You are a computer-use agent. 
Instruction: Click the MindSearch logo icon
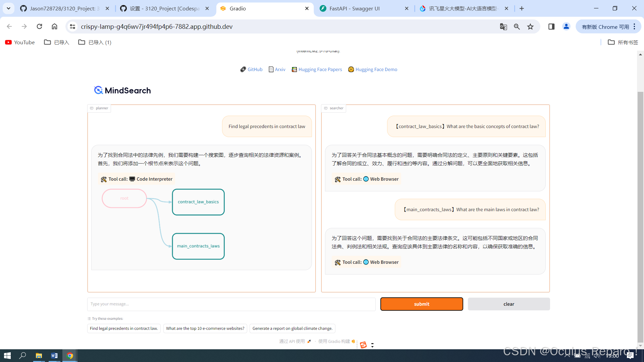coord(98,90)
